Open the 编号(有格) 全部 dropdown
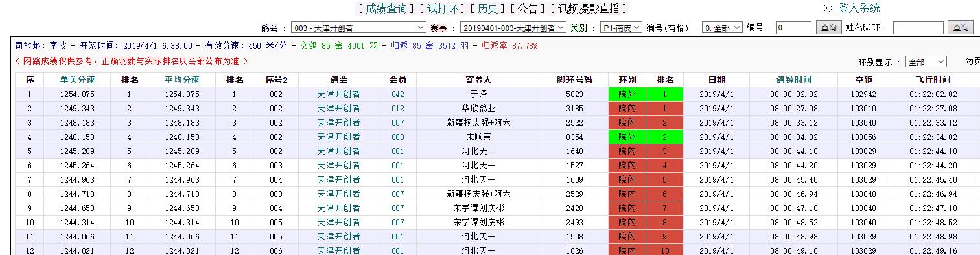The width and height of the screenshot is (980, 255). [x=722, y=28]
